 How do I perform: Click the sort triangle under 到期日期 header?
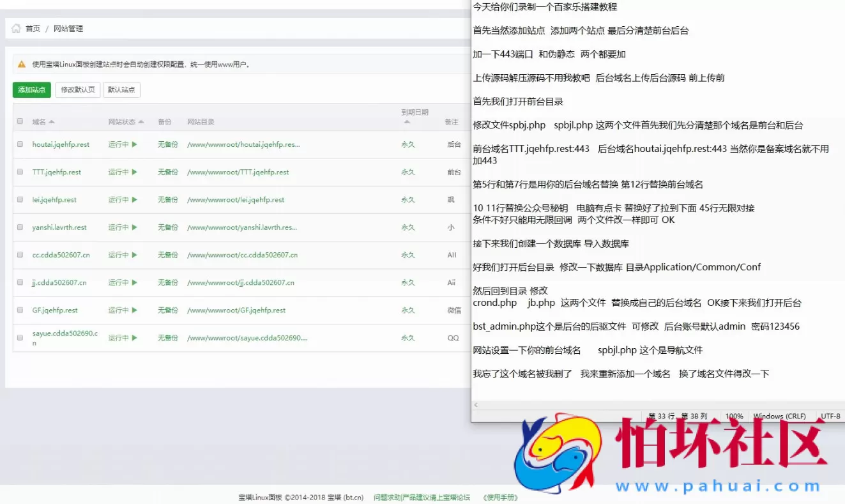(x=408, y=121)
